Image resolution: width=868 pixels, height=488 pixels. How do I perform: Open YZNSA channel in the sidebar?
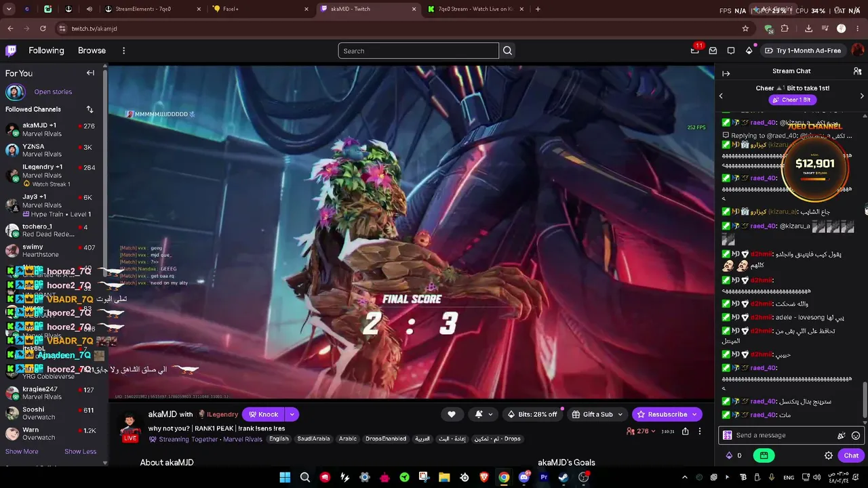coord(52,150)
